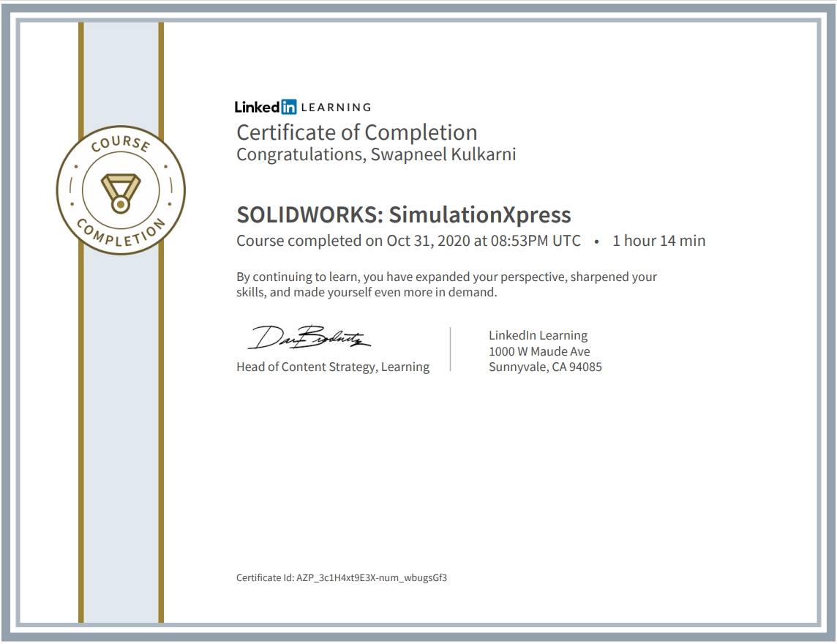Click the 'Linked' wordmark text

pyautogui.click(x=258, y=107)
